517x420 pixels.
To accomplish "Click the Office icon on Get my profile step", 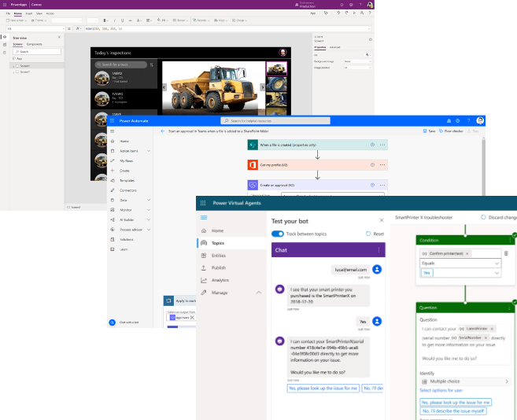I will click(x=253, y=165).
